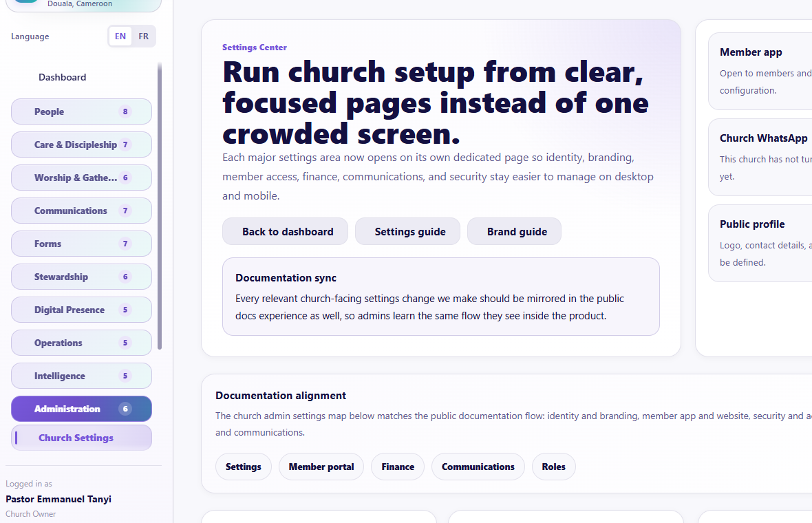
Task: Select Settings chip under Documentation alignment
Action: 244,467
